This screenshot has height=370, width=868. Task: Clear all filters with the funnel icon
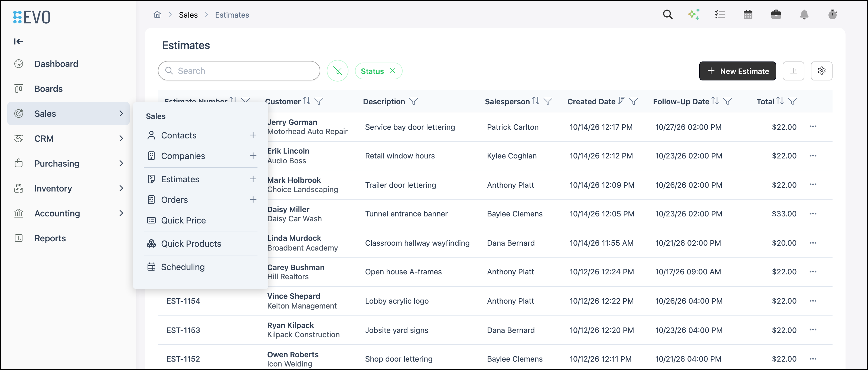(x=337, y=71)
